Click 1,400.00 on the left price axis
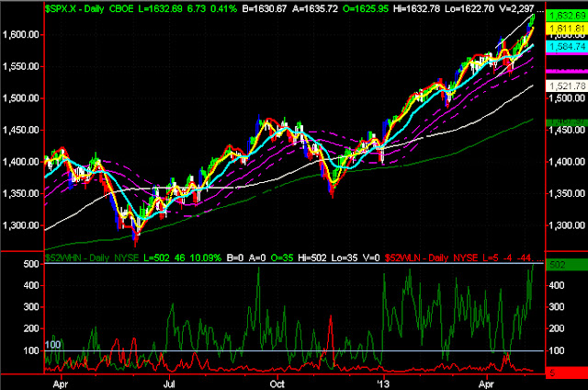The width and height of the screenshot is (588, 390). click(x=20, y=162)
